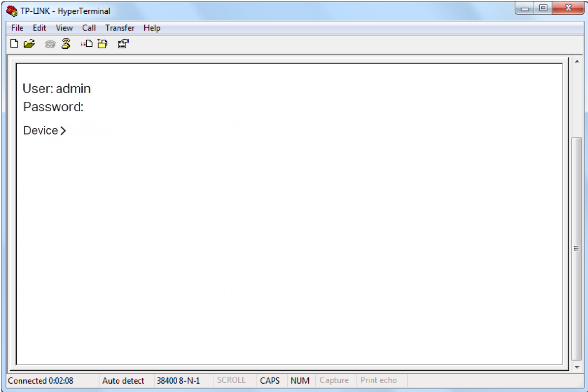This screenshot has height=392, width=588.
Task: Open the File menu
Action: [17, 28]
